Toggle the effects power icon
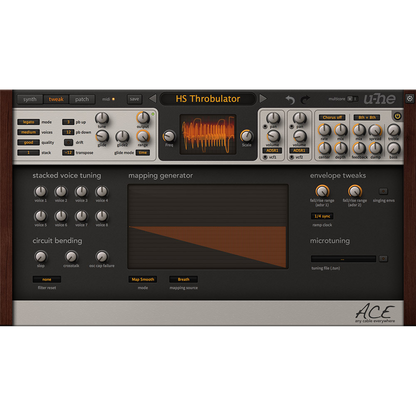The height and width of the screenshot is (416, 416). pos(397,116)
